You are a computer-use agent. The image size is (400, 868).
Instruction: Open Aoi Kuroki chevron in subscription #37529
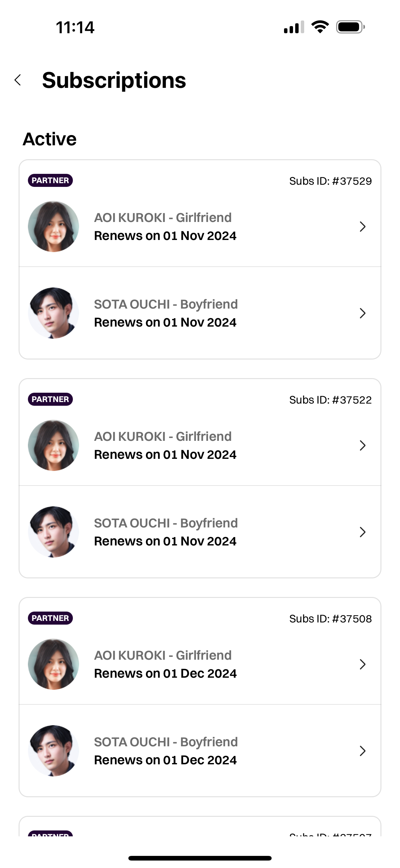click(x=362, y=226)
